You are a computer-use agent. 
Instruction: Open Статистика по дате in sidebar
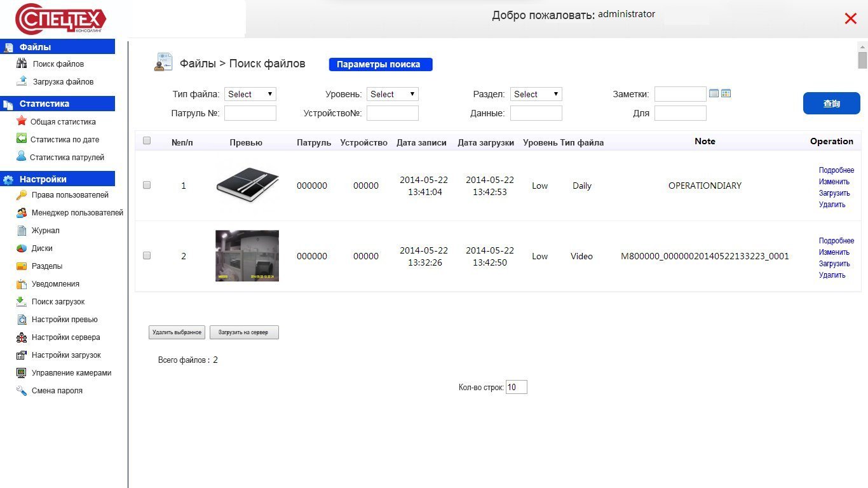64,139
